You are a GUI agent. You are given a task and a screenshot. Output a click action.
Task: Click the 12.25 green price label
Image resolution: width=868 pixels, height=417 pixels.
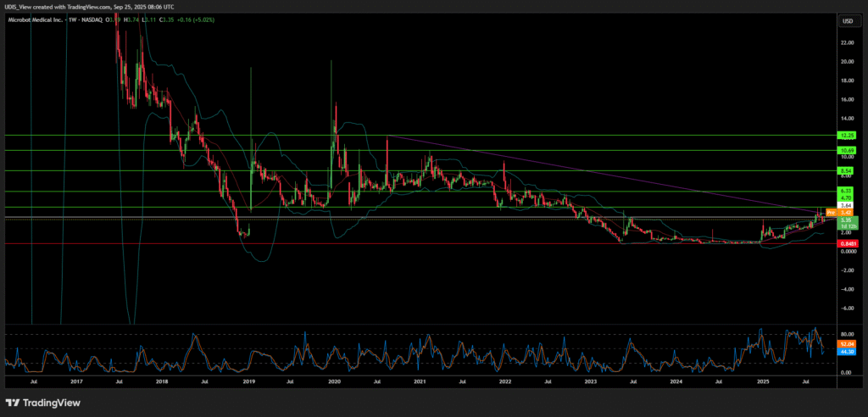click(x=846, y=135)
